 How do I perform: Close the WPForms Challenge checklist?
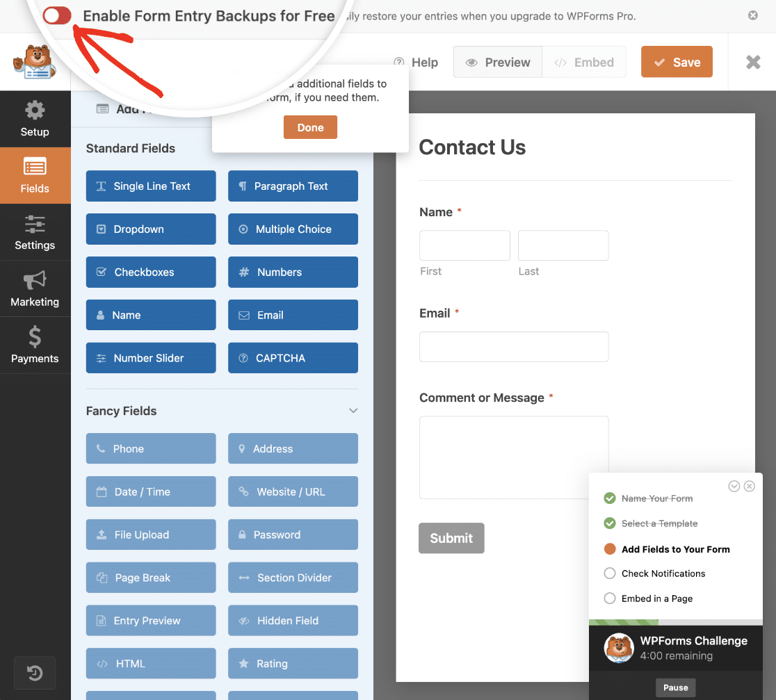click(x=750, y=487)
